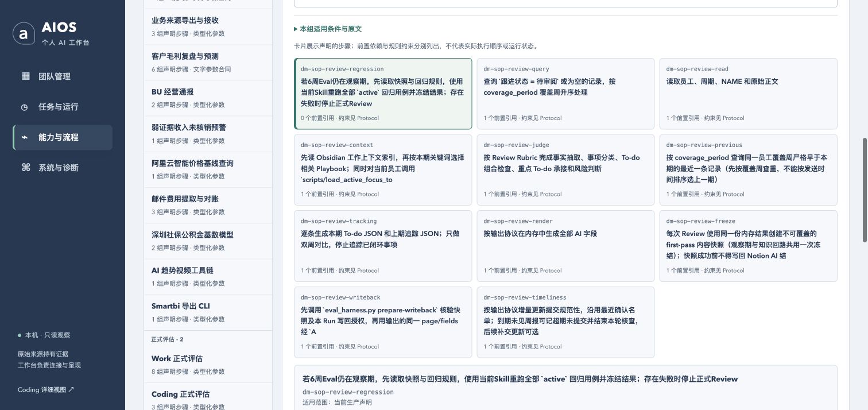Click the 适用范围:当前生产声明 text
Image resolution: width=868 pixels, height=410 pixels.
click(337, 403)
